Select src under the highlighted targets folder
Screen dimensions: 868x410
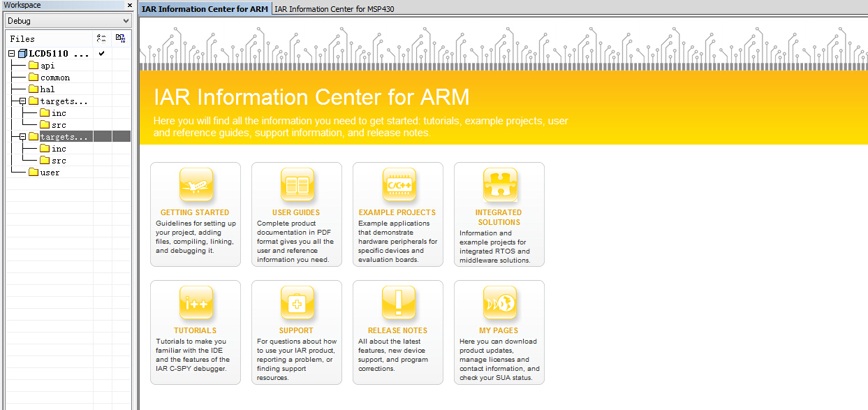point(53,161)
